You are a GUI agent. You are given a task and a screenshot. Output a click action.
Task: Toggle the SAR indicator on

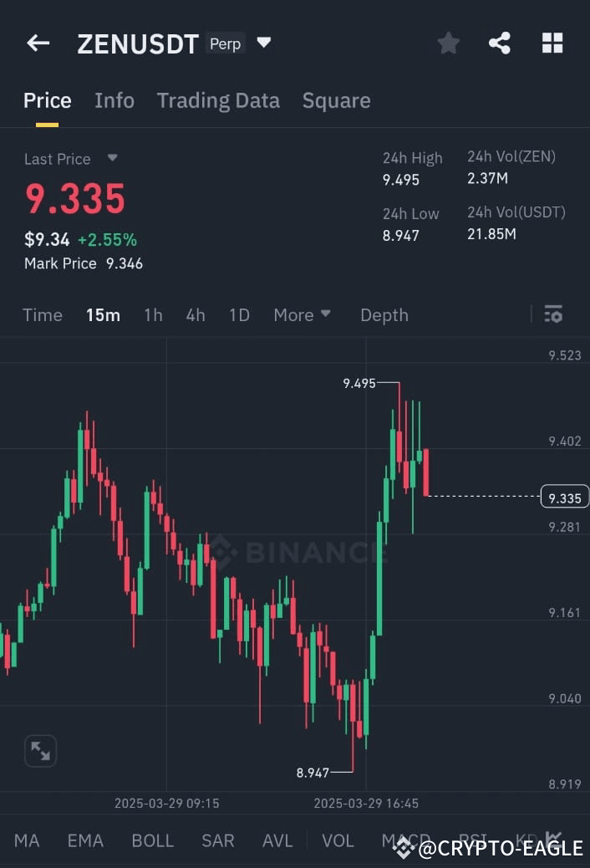(217, 840)
